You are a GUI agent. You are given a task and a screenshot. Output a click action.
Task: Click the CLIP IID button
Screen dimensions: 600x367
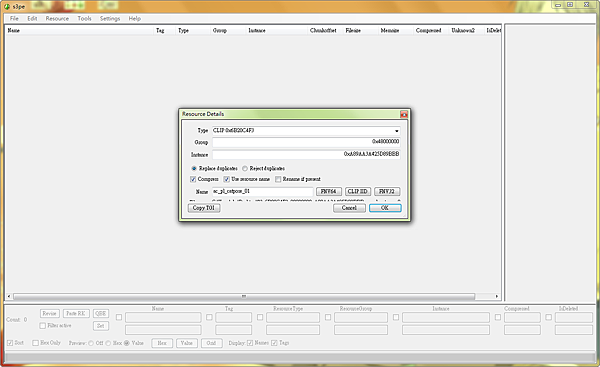(x=358, y=191)
